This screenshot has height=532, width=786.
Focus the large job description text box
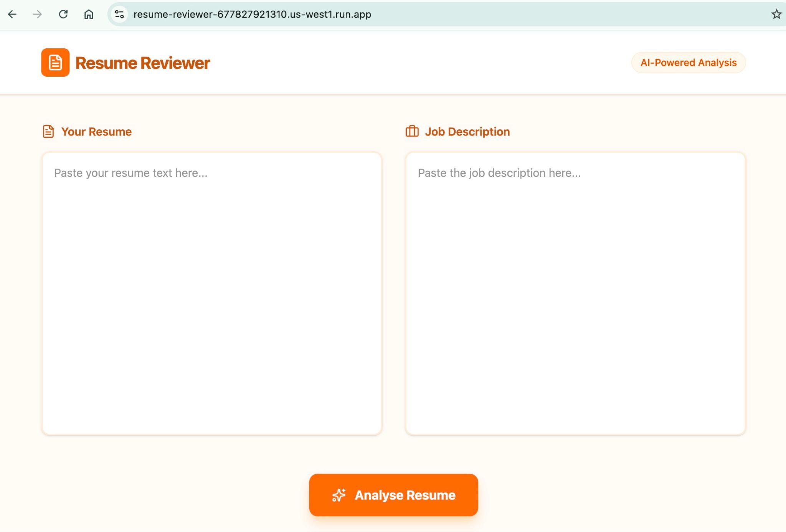575,303
